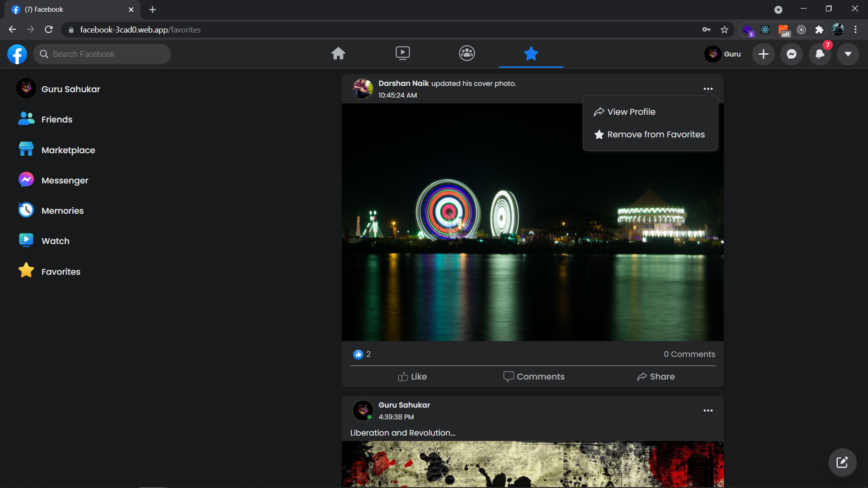The height and width of the screenshot is (488, 868).
Task: Close the Facebook browser tab
Action: (131, 9)
